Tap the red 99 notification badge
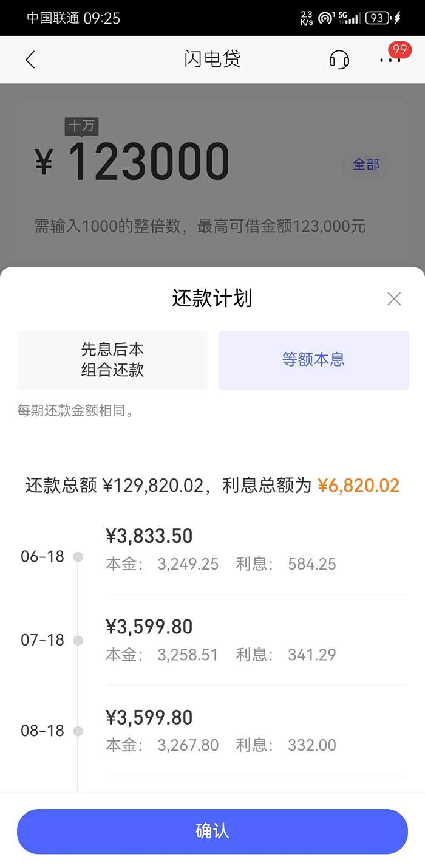 pos(399,49)
